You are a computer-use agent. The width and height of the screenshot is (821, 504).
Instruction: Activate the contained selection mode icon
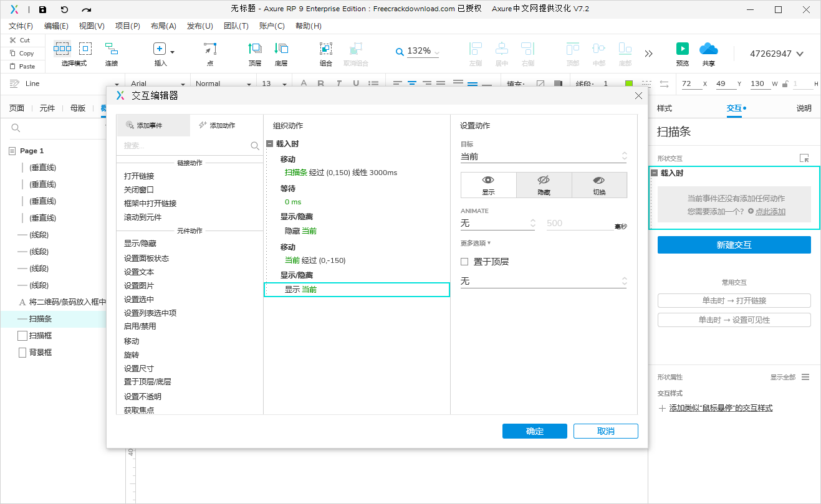pyautogui.click(x=85, y=49)
